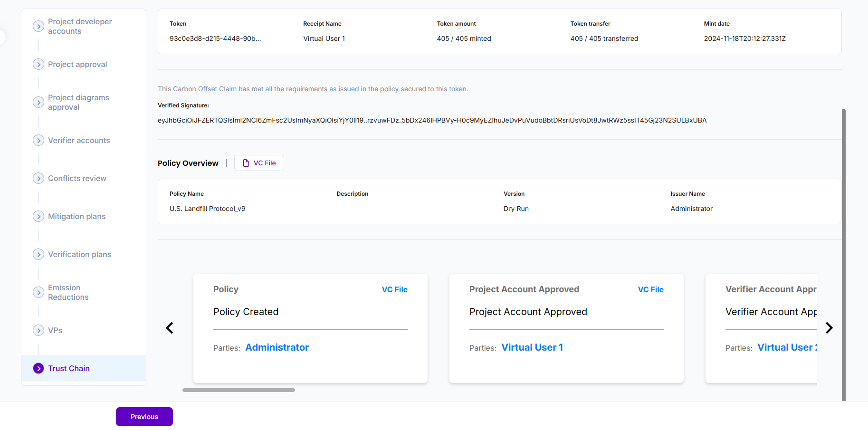Screen dimensions: 868x430
Task: Click the Project approval step circle icon
Action: [x=38, y=65]
